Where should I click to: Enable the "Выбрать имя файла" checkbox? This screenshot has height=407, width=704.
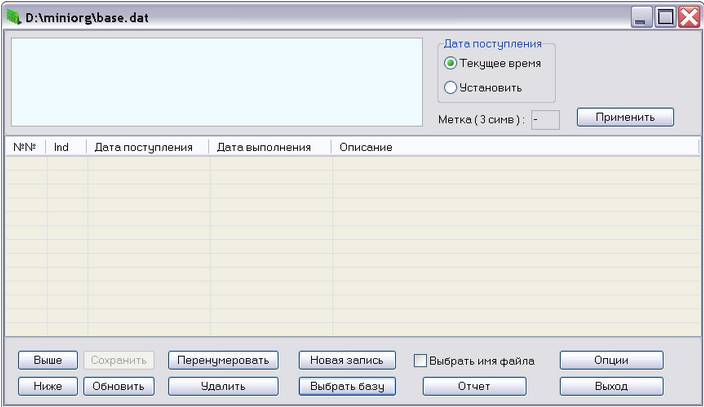(420, 361)
